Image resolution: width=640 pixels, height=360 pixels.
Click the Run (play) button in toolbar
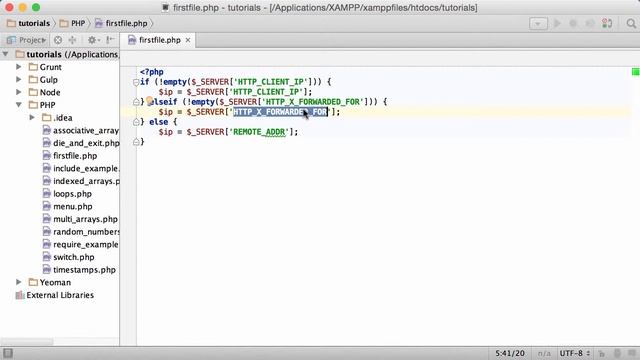[x=557, y=23]
